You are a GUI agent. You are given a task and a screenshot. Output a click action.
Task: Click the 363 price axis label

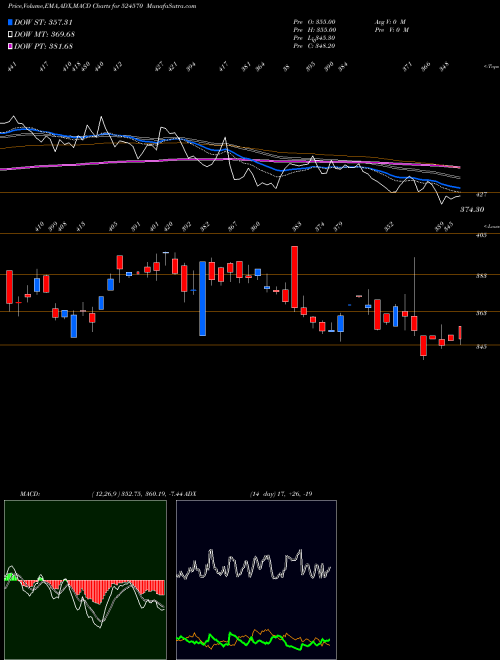pyautogui.click(x=481, y=313)
